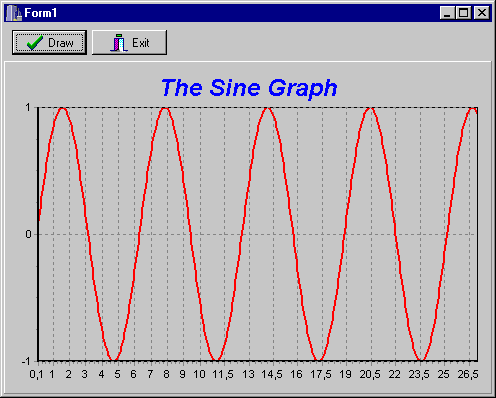Minimize the Form1 window

(x=447, y=13)
